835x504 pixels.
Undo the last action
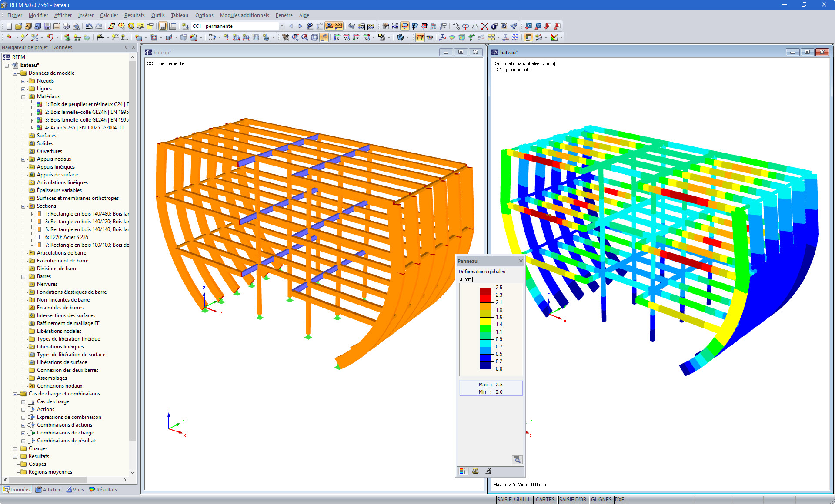click(x=89, y=26)
